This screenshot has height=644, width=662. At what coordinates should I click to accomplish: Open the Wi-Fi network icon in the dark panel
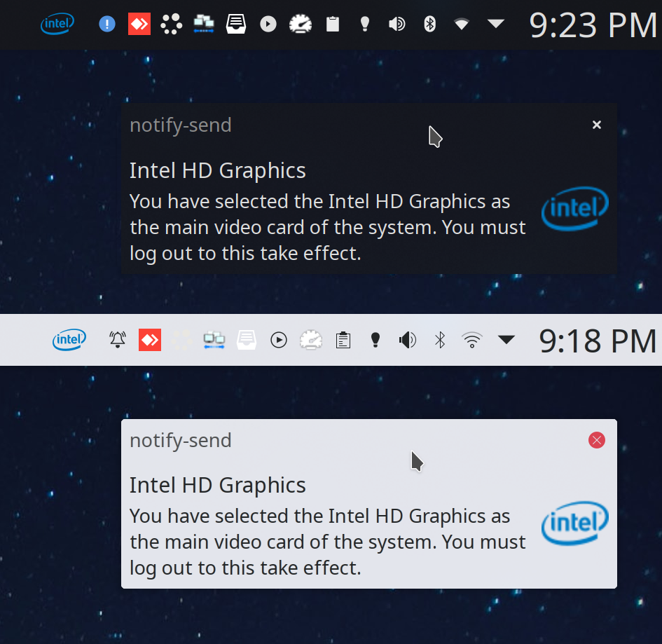pos(462,24)
